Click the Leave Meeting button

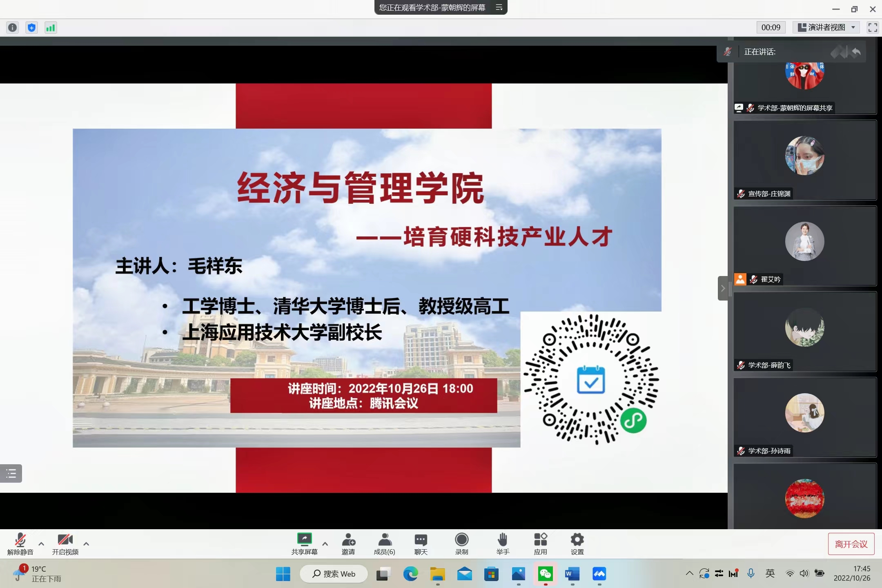click(851, 544)
